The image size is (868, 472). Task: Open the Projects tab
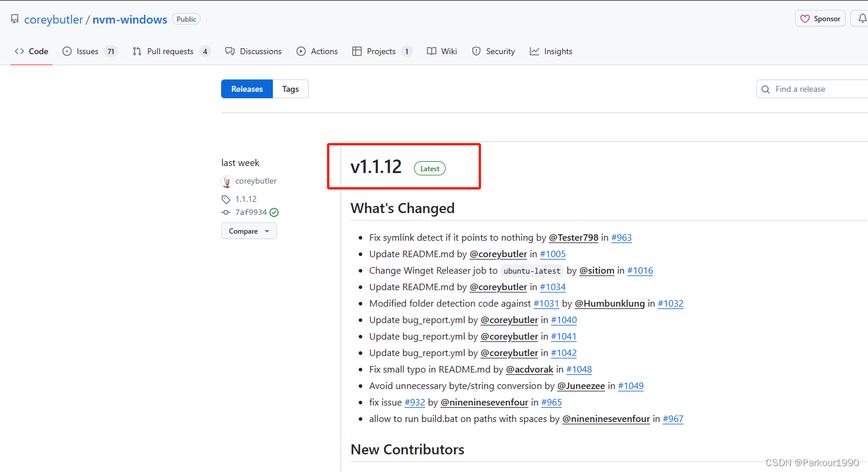coord(382,51)
